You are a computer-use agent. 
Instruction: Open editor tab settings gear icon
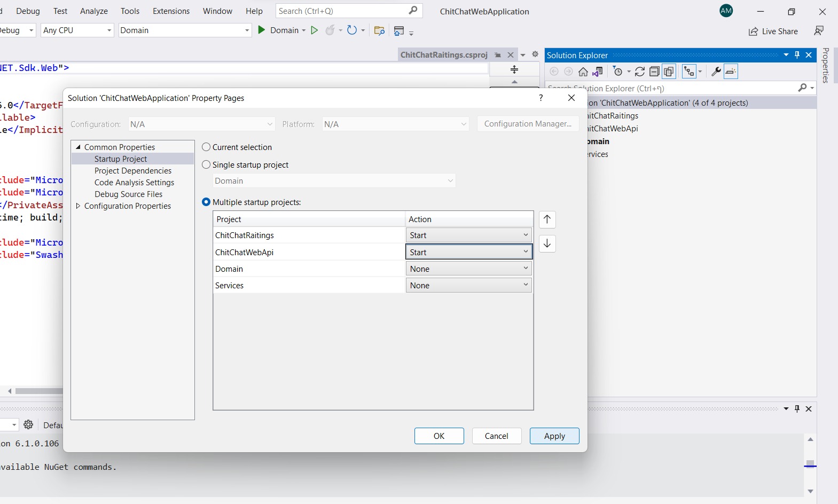click(535, 54)
